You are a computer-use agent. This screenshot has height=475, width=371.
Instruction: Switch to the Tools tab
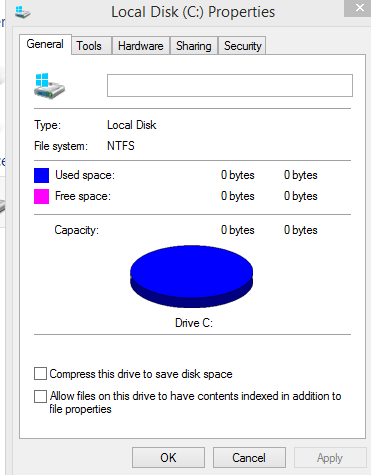tap(89, 46)
